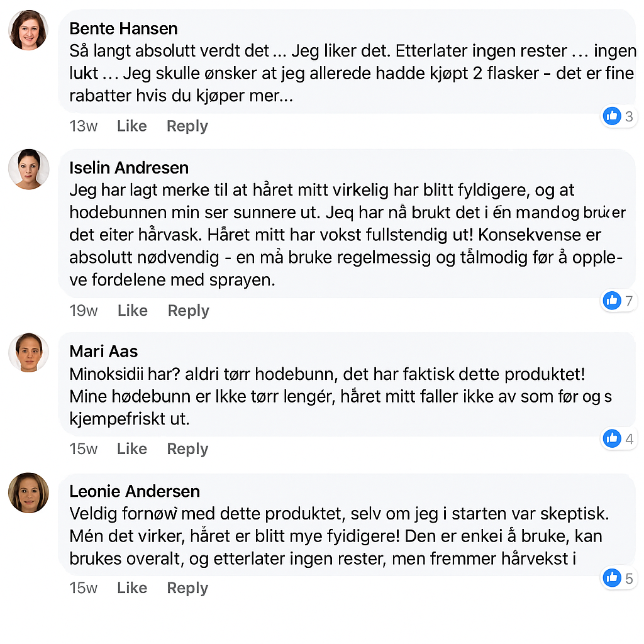
Task: Open Iselin Andresen's profile picture
Action: 28,169
